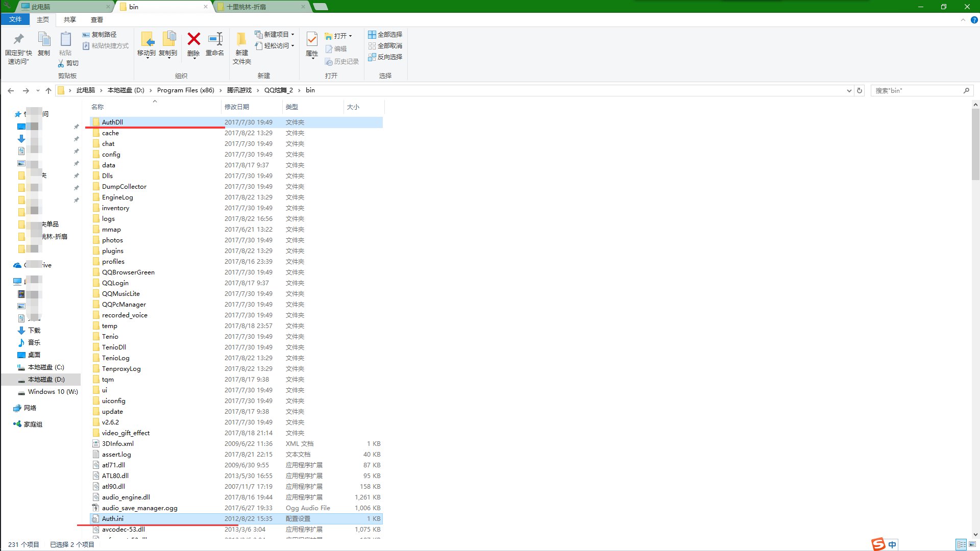Click the Delete red X icon
Viewport: 980px width, 551px height.
[193, 39]
